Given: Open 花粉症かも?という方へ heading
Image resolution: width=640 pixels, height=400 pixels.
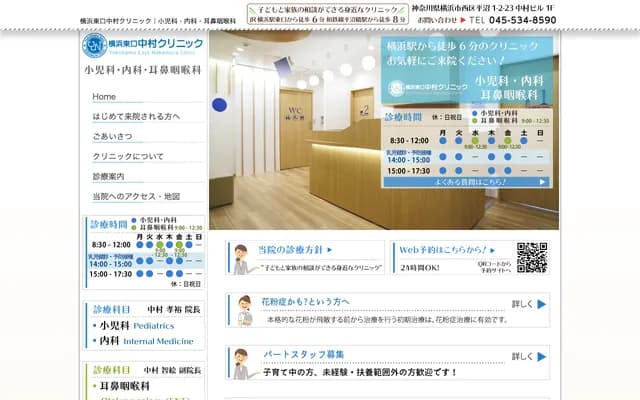Looking at the screenshot, I should 305,302.
